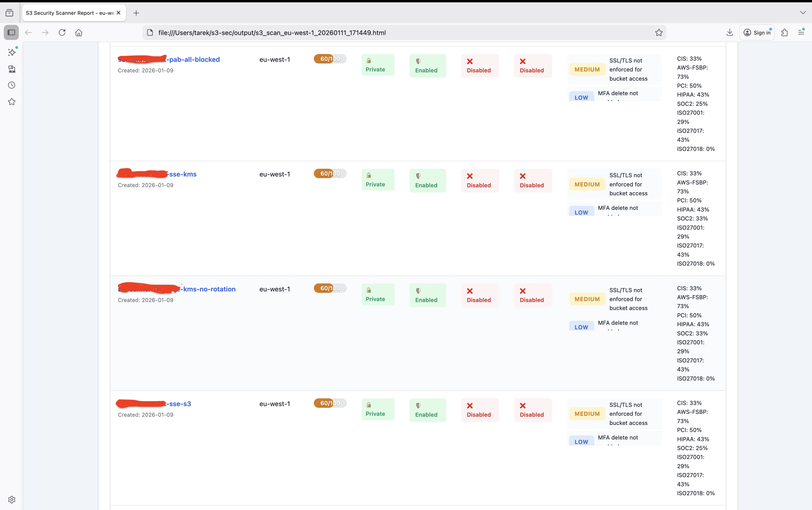
Task: Reload the current report page
Action: pos(62,32)
